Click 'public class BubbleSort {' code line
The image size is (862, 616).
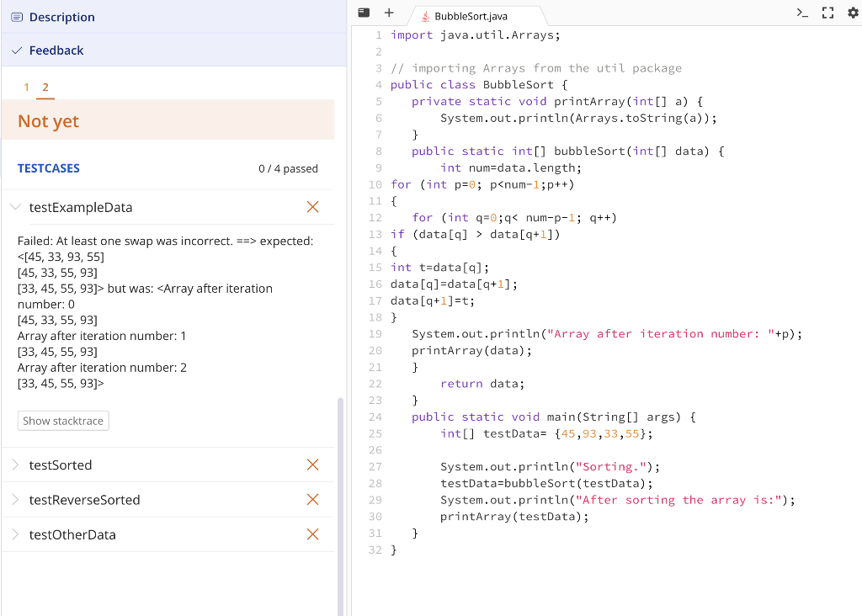pos(479,85)
